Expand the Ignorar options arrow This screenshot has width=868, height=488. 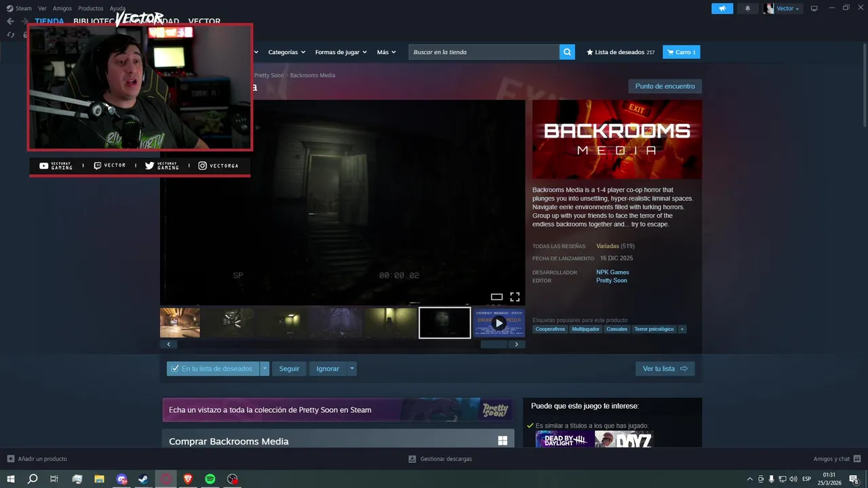click(x=351, y=369)
